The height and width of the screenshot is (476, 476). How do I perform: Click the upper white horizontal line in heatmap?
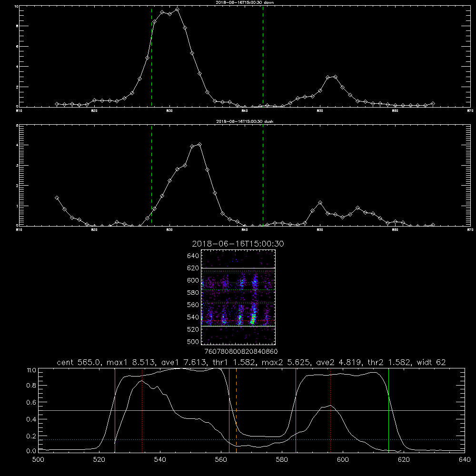[x=238, y=268]
